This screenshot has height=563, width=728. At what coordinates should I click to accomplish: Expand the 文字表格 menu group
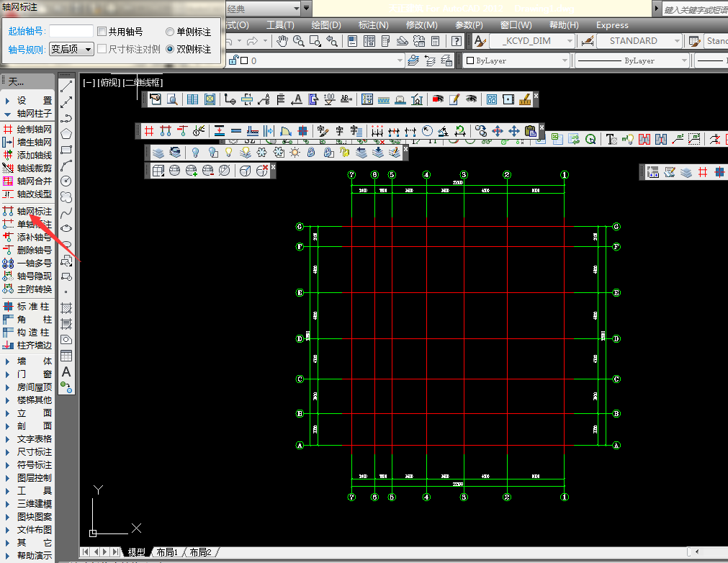coord(27,438)
